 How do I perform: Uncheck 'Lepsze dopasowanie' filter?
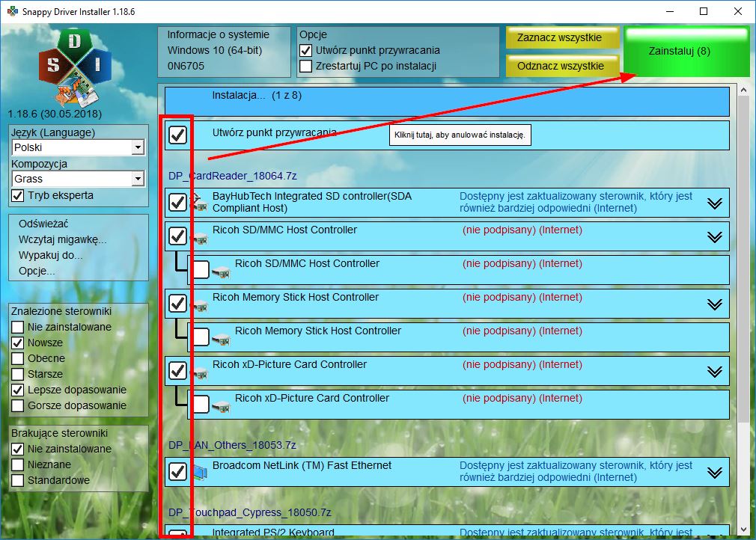point(18,390)
